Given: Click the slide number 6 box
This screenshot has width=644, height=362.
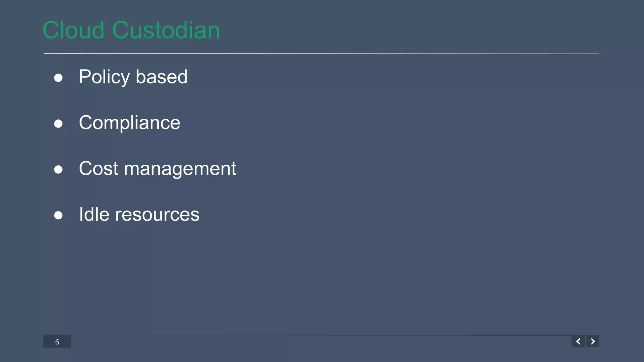Looking at the screenshot, I should click(57, 342).
